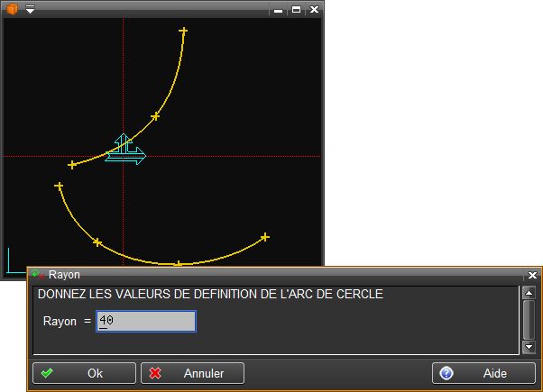Click the orange cube icon in viewport title bar
Image resolution: width=543 pixels, height=392 pixels.
(14, 9)
